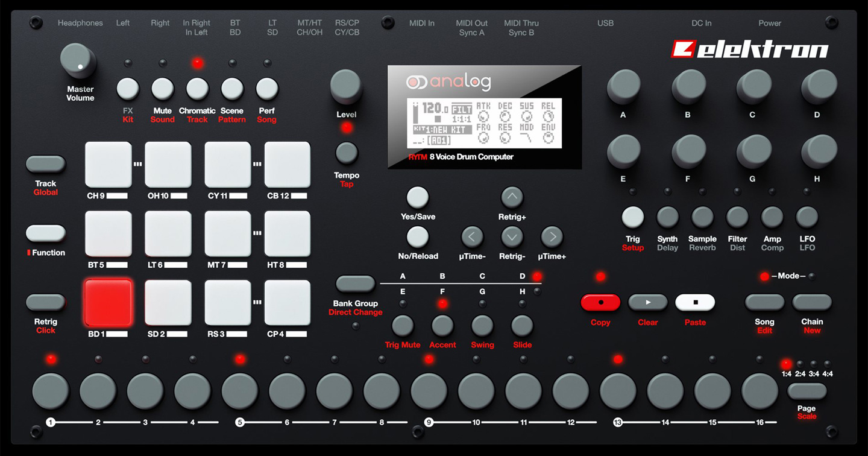Tap the LT 6 drum pad
Viewport: 868px width, 456px height.
pos(168,234)
